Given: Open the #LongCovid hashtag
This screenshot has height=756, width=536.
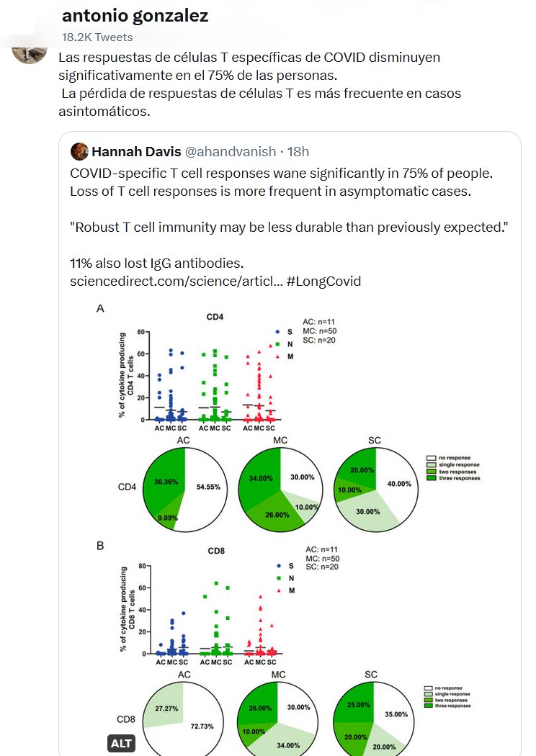Looking at the screenshot, I should point(323,281).
